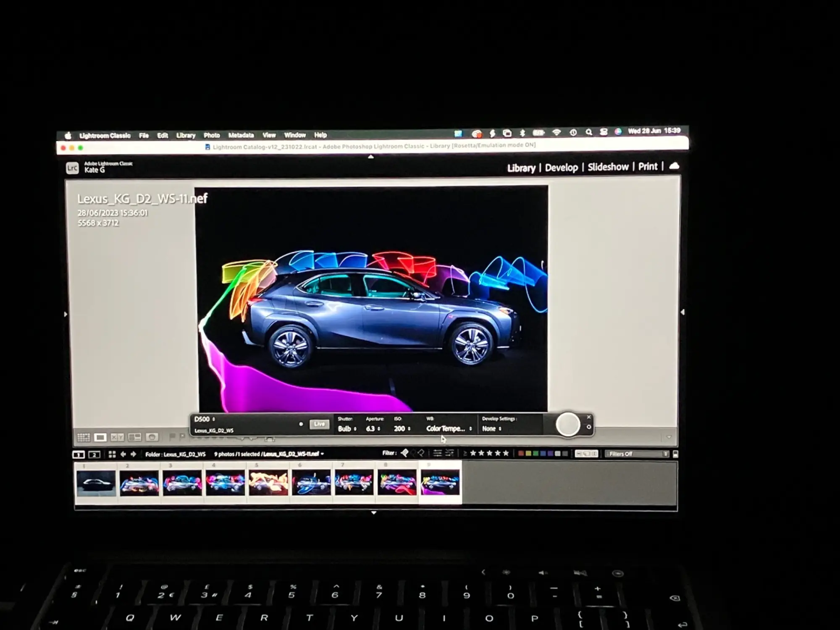Filter by blue color label
Viewport: 840px width, 630px height.
tap(543, 454)
